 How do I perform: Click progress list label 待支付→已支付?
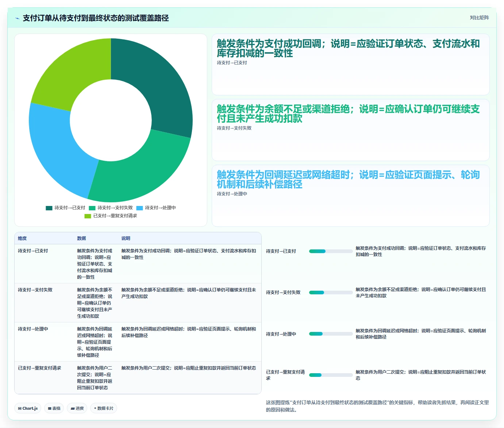[x=281, y=251]
